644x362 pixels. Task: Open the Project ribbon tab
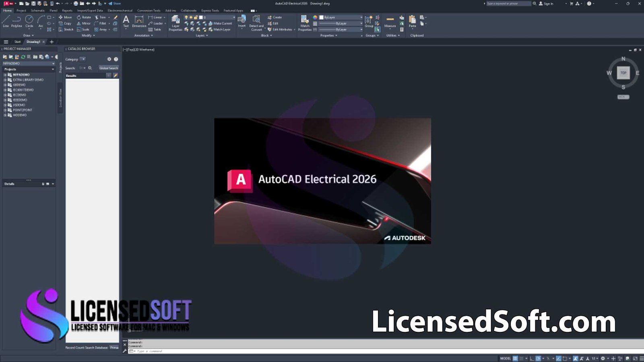click(x=21, y=10)
